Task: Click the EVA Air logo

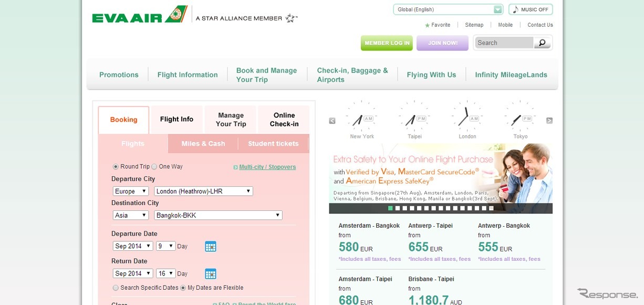Action: coord(140,15)
